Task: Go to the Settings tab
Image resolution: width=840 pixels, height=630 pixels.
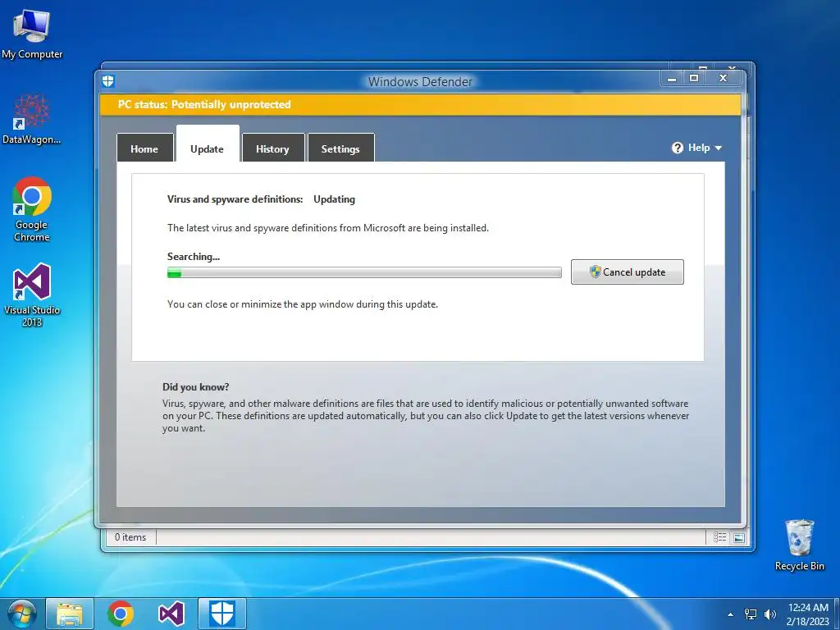Action: (340, 148)
